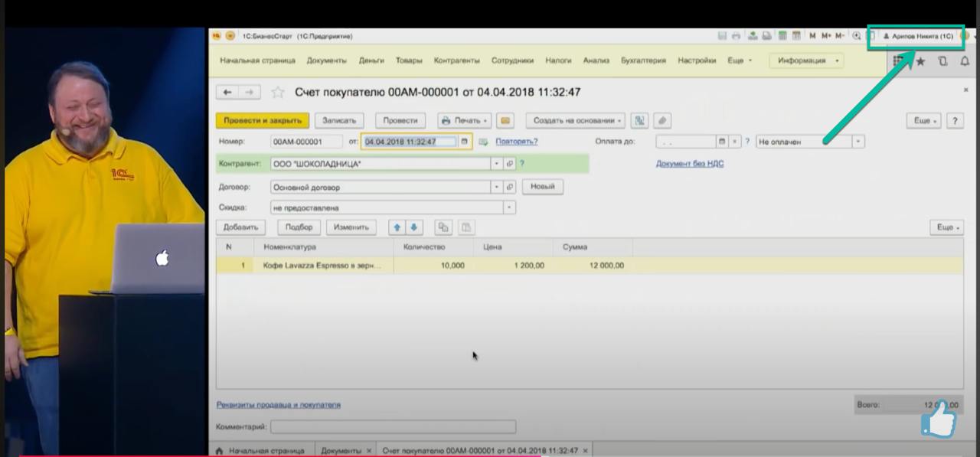Click the Сумма column header
The image size is (980, 457).
[593, 247]
